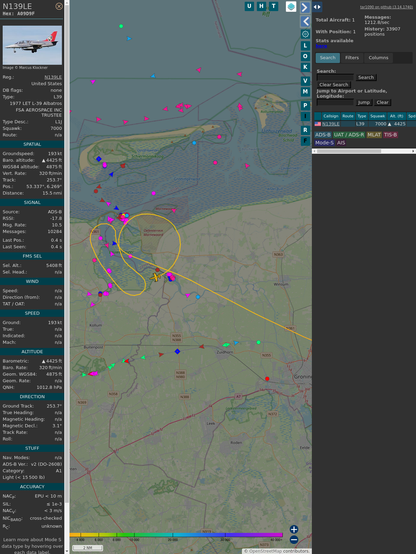Image resolution: width=416 pixels, height=554 pixels.
Task: Toggle the Mode-S source tag
Action: 324,143
